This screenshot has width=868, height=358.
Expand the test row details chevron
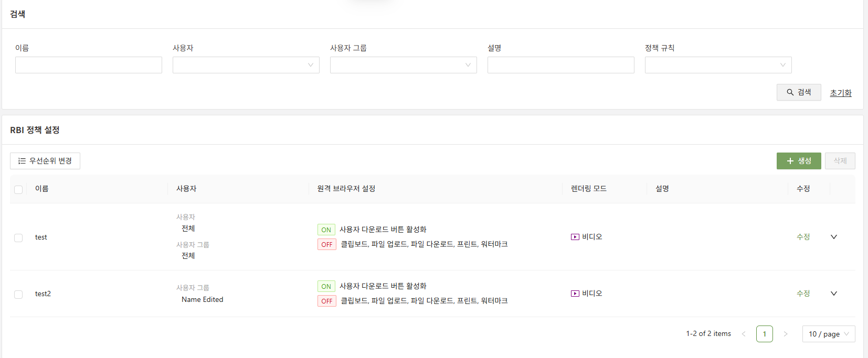tap(833, 237)
